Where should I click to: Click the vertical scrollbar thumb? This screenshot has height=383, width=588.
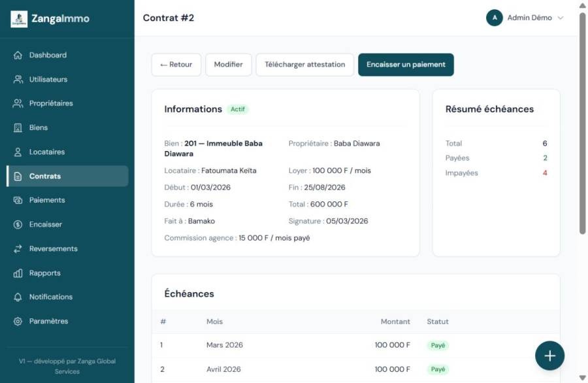tap(582, 124)
